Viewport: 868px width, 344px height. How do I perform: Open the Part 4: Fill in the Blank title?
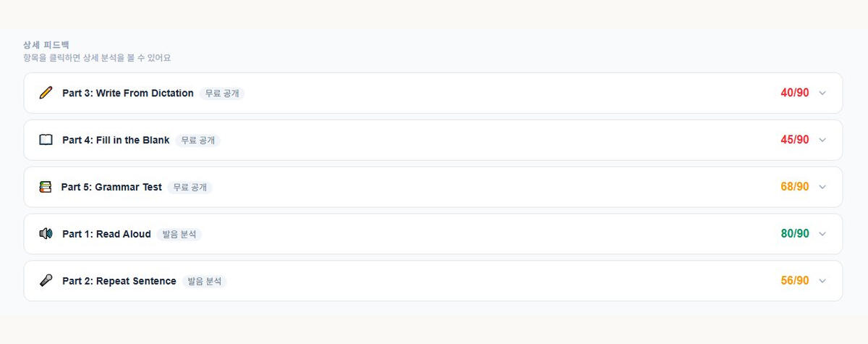[116, 140]
